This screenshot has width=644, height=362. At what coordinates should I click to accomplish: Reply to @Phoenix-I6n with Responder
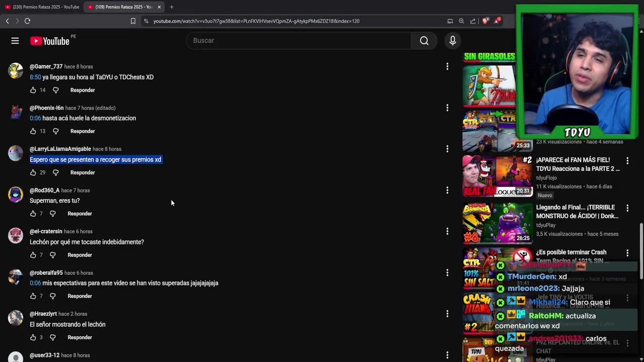pyautogui.click(x=83, y=131)
